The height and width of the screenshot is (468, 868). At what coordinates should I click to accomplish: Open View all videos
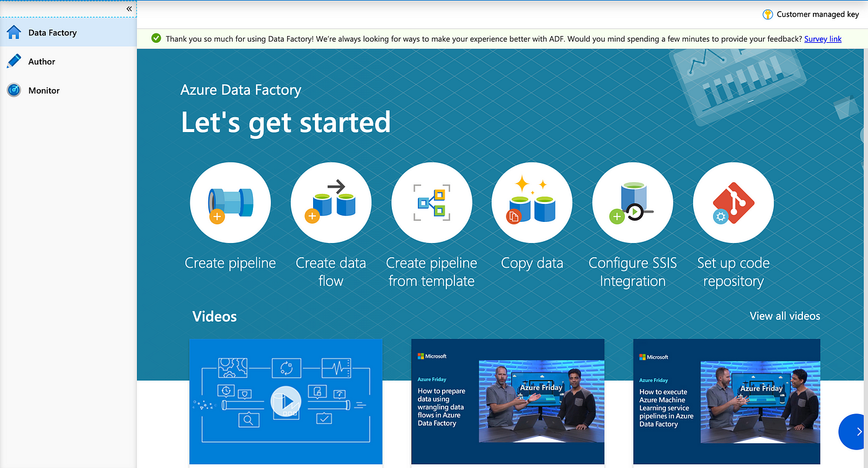(x=785, y=316)
